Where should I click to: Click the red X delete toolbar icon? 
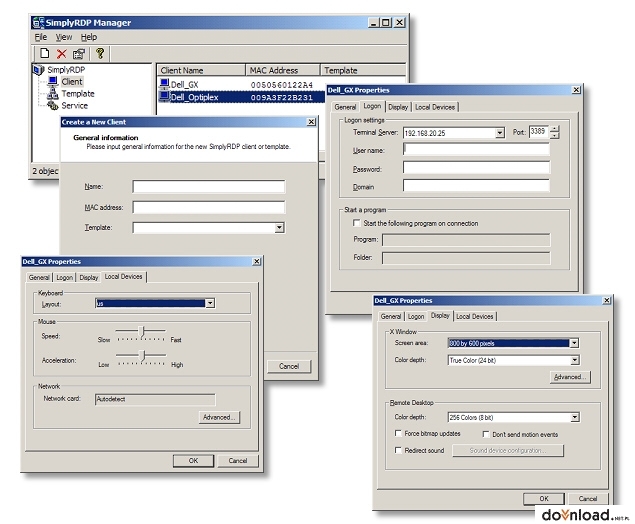(62, 53)
